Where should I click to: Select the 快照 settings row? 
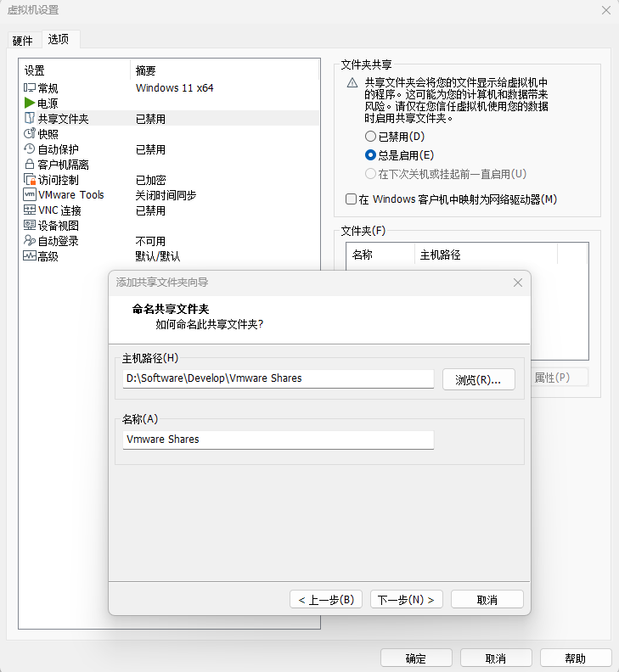tap(169, 134)
